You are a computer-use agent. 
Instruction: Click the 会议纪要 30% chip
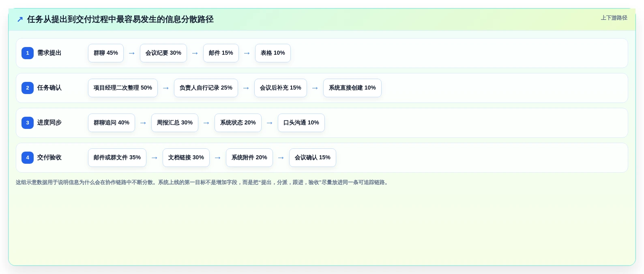coord(163,53)
